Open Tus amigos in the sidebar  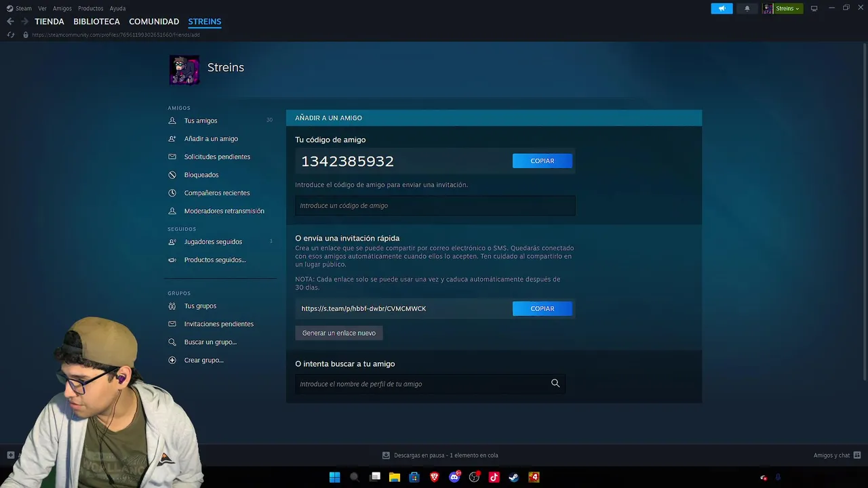[201, 121]
